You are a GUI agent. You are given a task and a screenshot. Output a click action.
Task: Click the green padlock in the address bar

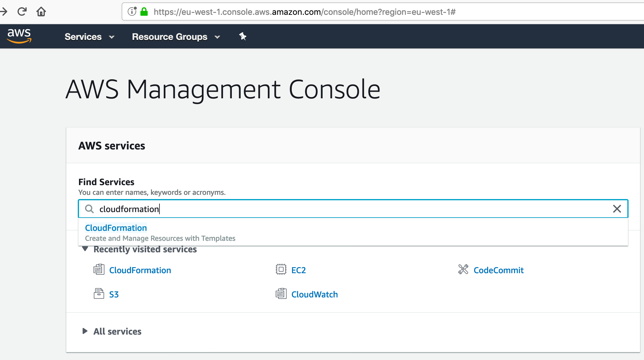click(x=144, y=12)
